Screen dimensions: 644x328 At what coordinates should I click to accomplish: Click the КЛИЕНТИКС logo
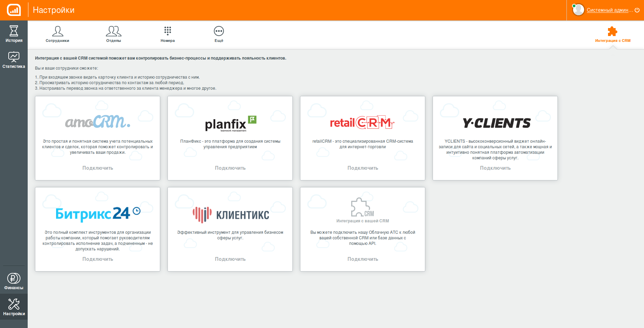[x=231, y=215]
